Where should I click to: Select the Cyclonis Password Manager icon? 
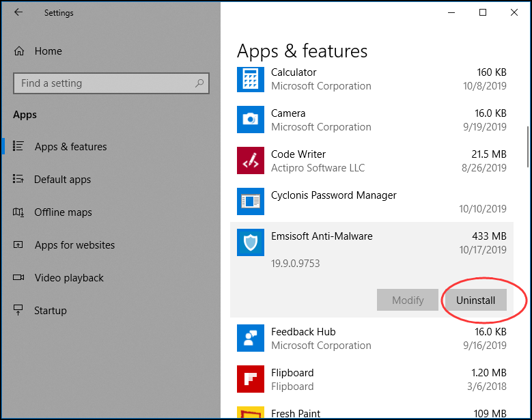pos(251,201)
